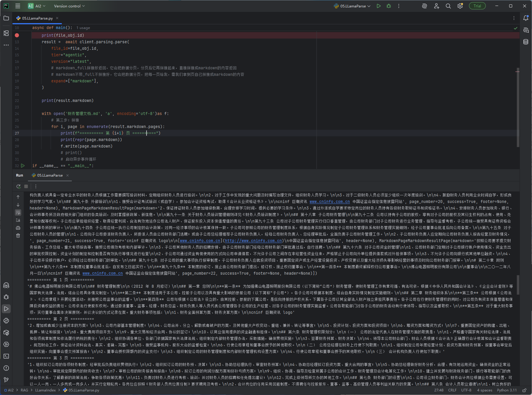
Task: Jump down the stack trace arrow
Action: click(x=18, y=205)
